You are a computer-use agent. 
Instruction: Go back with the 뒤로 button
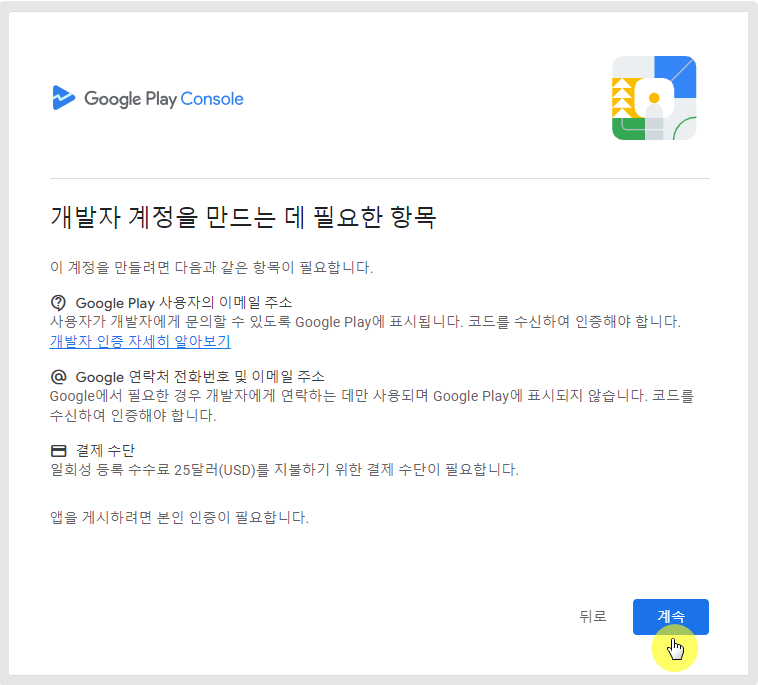(593, 616)
